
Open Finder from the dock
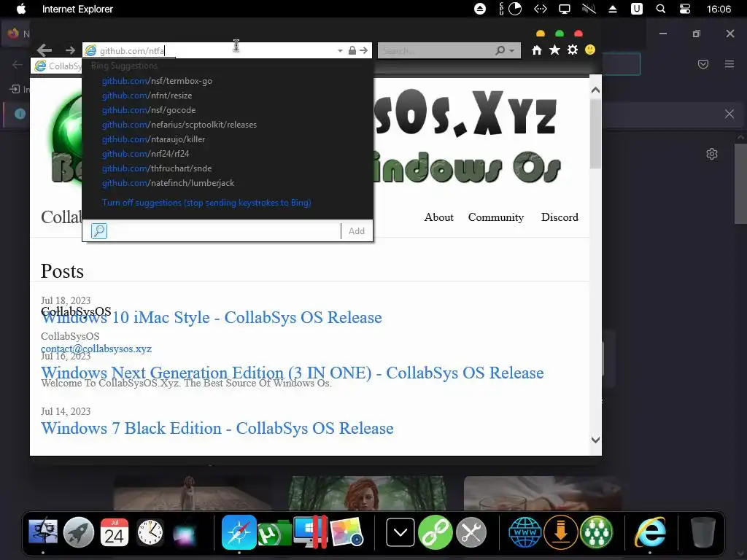[43, 532]
